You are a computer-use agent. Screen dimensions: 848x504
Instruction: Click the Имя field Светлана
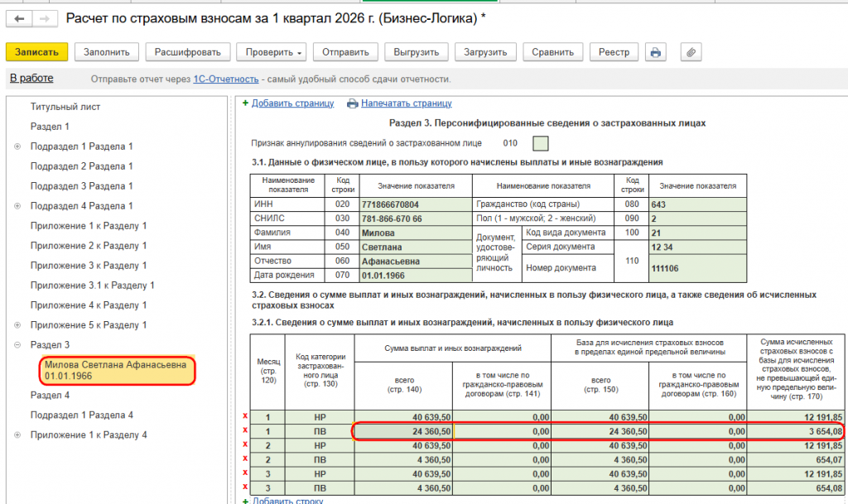point(416,247)
